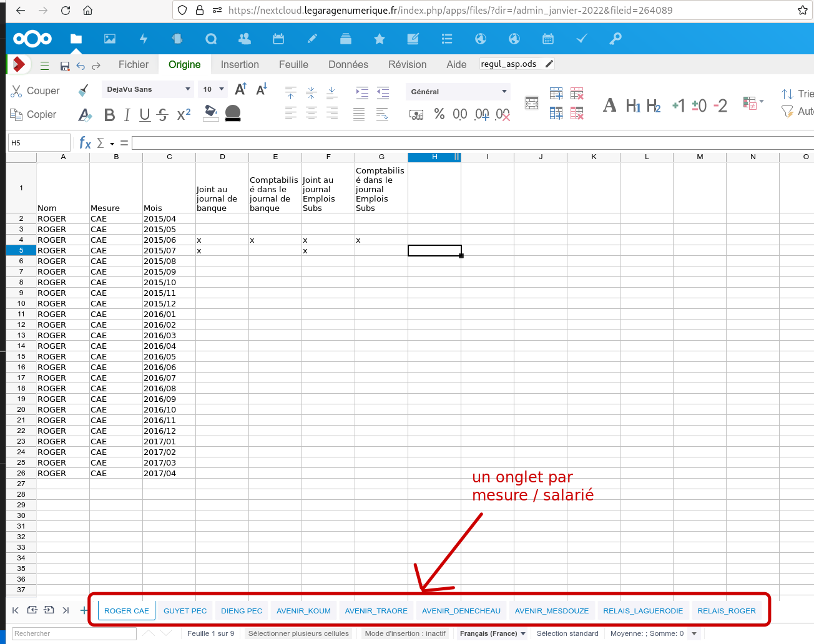Image resolution: width=814 pixels, height=644 pixels.
Task: Toggle underline formatting
Action: [144, 115]
